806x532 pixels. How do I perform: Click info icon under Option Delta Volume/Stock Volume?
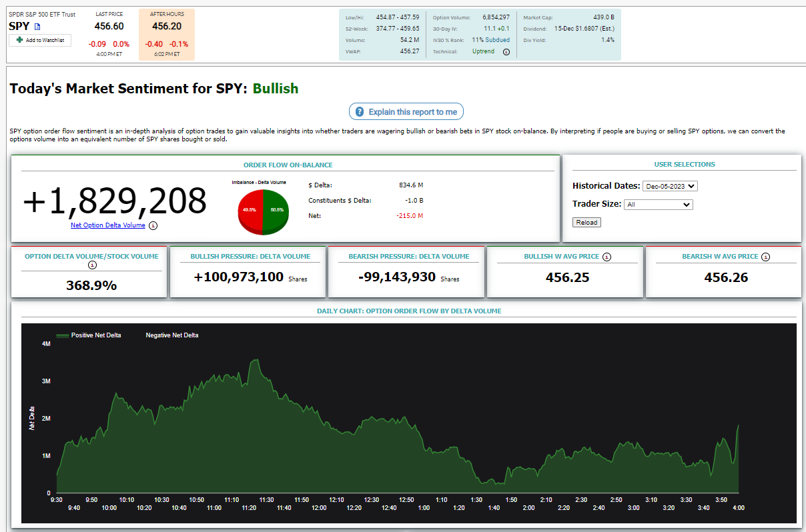(x=92, y=265)
